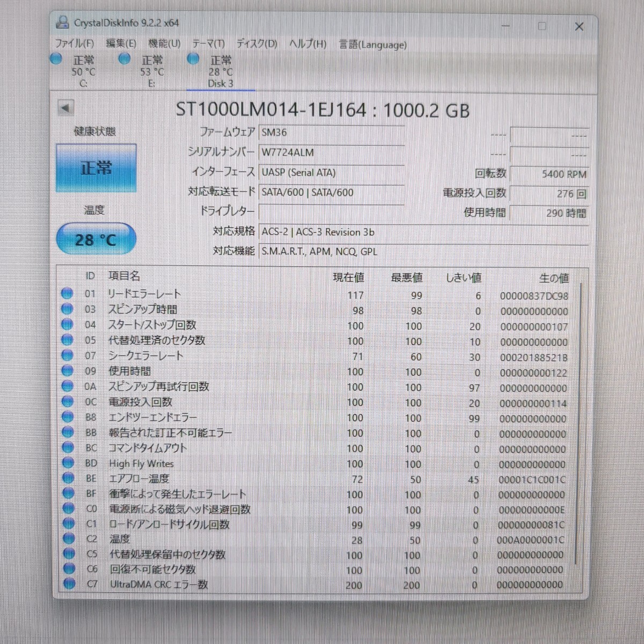Click the empty drive letter field
Image resolution: width=644 pixels, height=644 pixels.
coord(331,211)
